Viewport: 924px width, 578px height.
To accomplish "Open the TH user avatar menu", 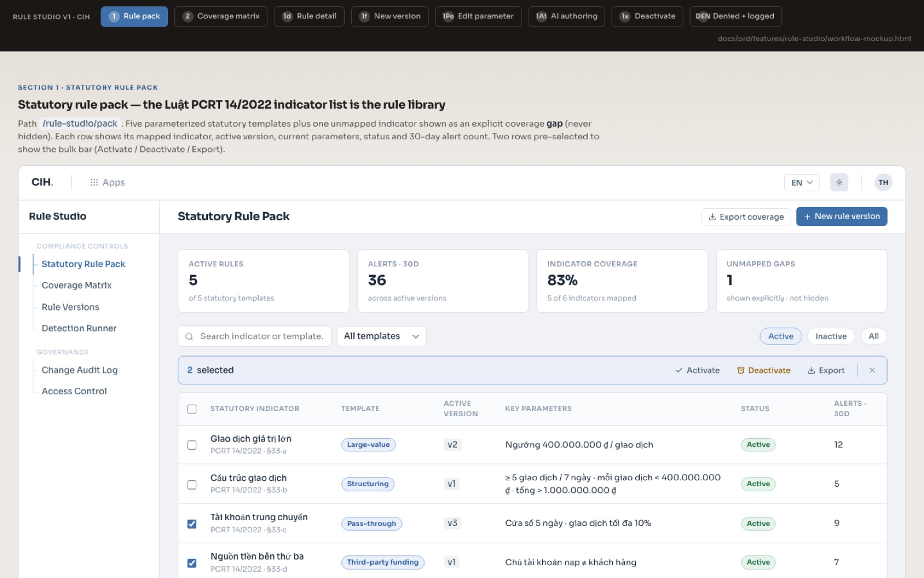I will click(883, 183).
